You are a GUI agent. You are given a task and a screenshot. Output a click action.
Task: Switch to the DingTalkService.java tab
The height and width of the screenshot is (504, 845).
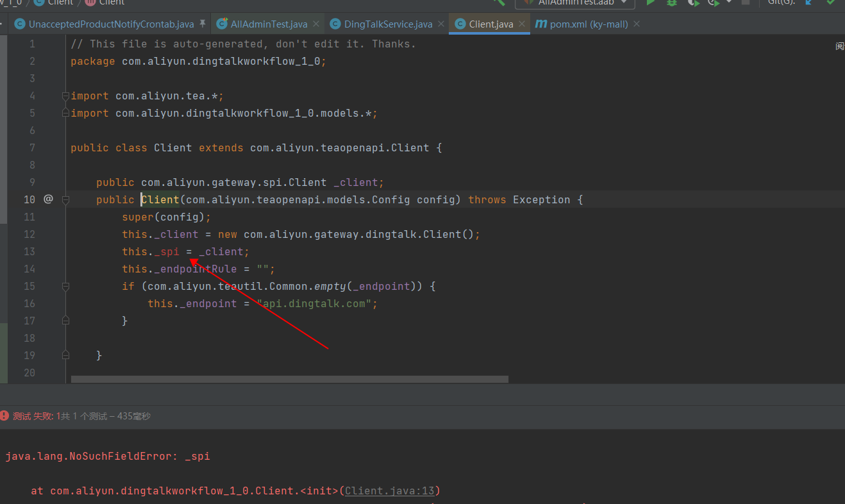tap(388, 24)
